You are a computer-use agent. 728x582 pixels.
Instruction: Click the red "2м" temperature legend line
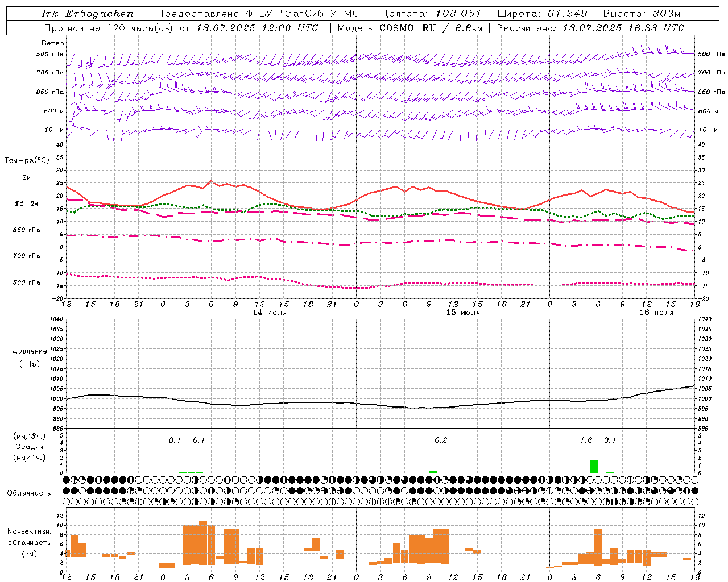[26, 184]
